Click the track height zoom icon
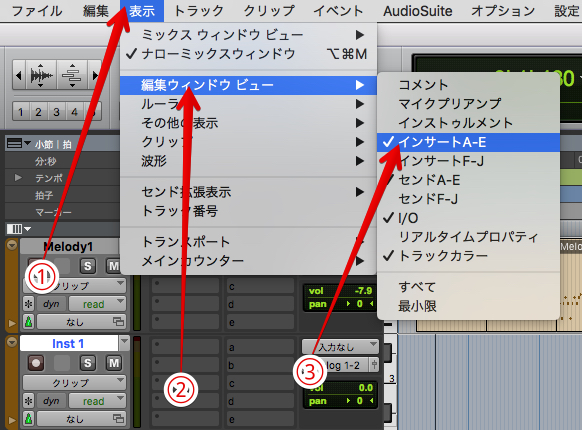This screenshot has height=430, width=582. [x=72, y=75]
